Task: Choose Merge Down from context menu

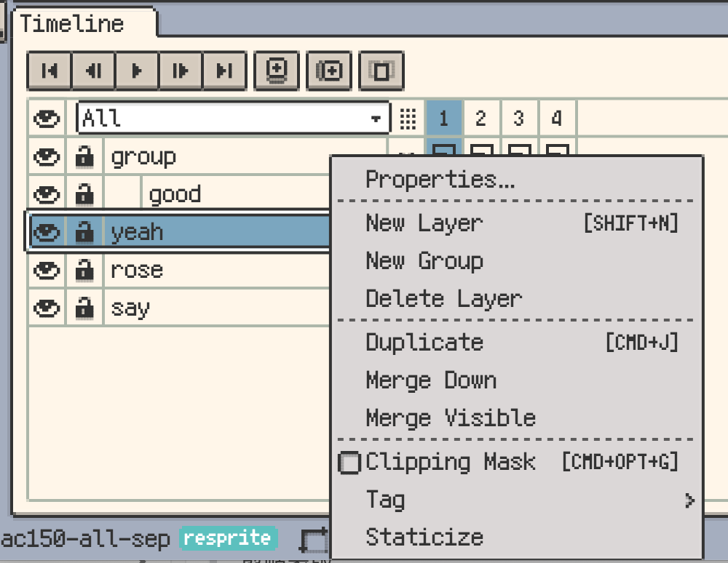Action: point(431,380)
